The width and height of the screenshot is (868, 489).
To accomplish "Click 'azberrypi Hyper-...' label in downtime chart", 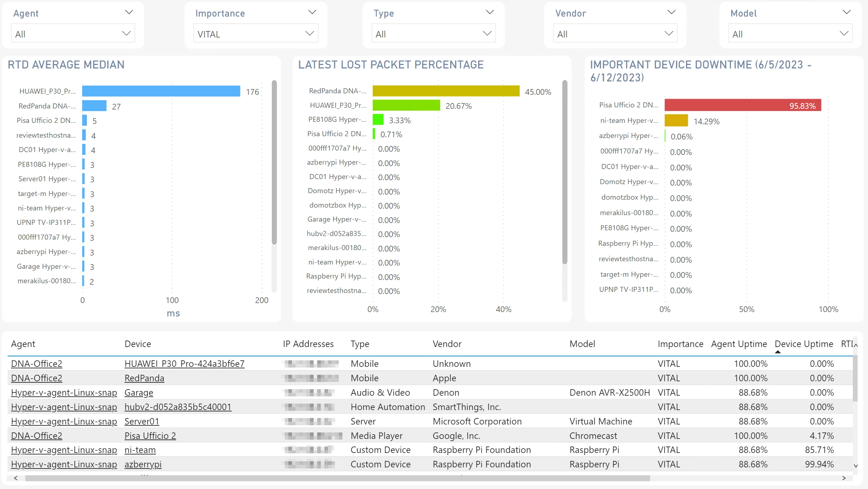I will pos(629,135).
